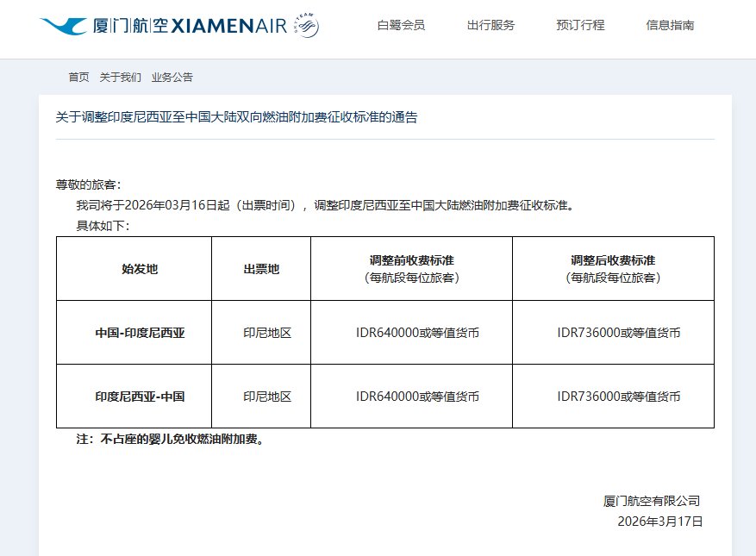This screenshot has width=756, height=556.
Task: Click the XIAMENAIR wordmark in the header
Action: (x=228, y=27)
